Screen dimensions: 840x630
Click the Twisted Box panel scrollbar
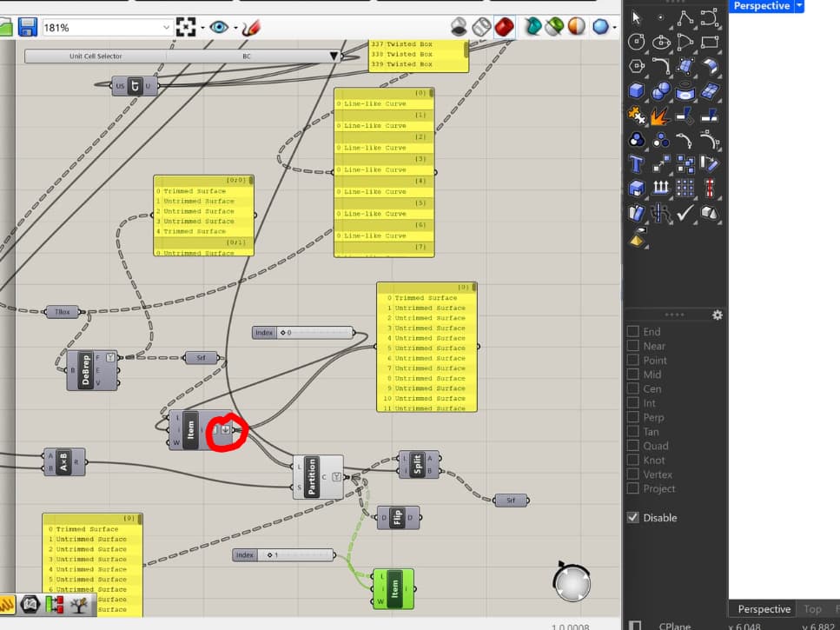(466, 50)
